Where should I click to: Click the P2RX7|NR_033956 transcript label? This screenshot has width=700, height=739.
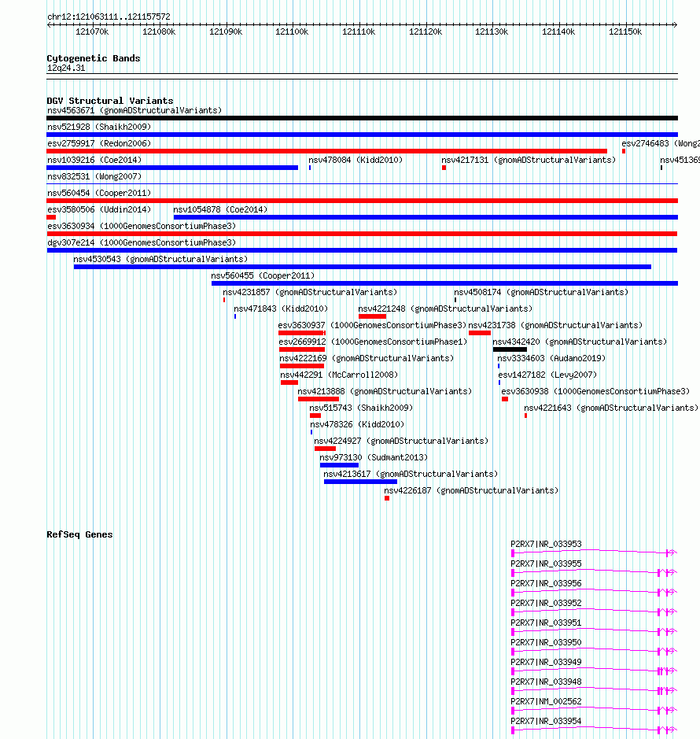coord(547,583)
